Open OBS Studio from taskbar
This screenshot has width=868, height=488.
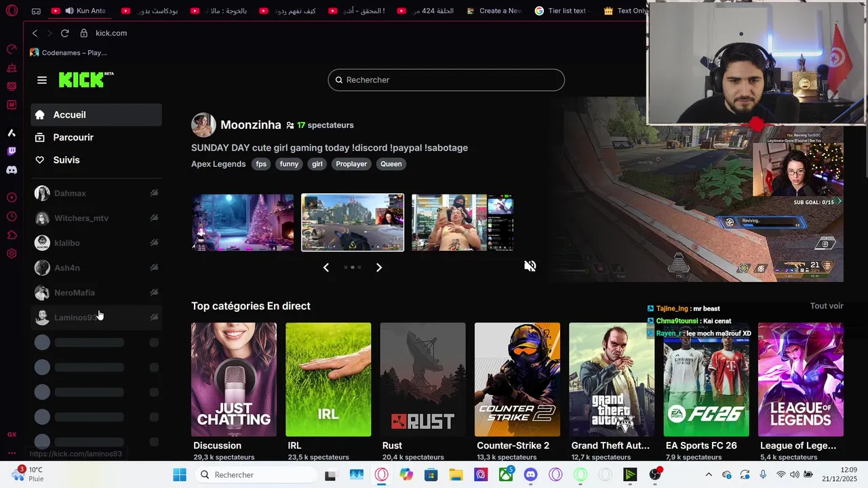point(655,475)
